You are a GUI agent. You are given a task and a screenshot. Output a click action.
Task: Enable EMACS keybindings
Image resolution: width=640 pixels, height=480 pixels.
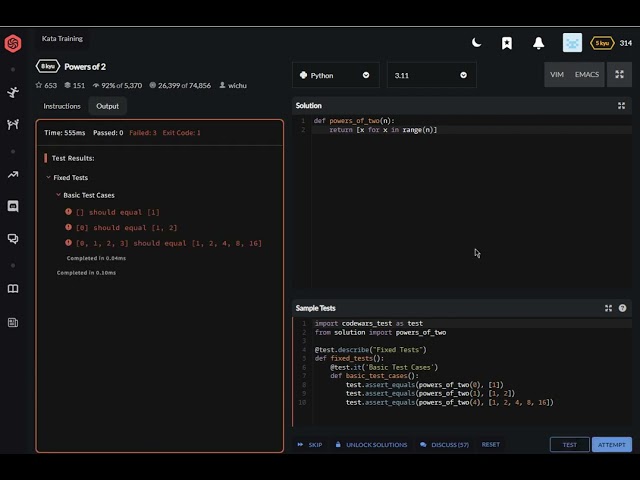pyautogui.click(x=587, y=74)
